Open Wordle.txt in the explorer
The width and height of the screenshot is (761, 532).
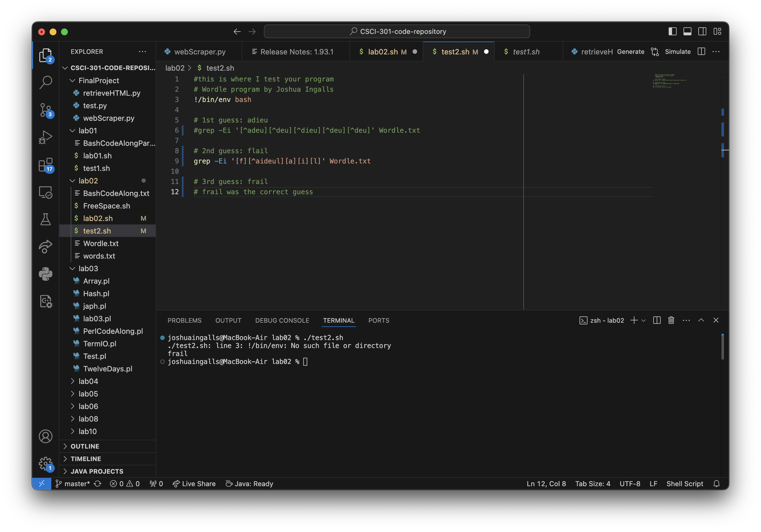pos(107,244)
